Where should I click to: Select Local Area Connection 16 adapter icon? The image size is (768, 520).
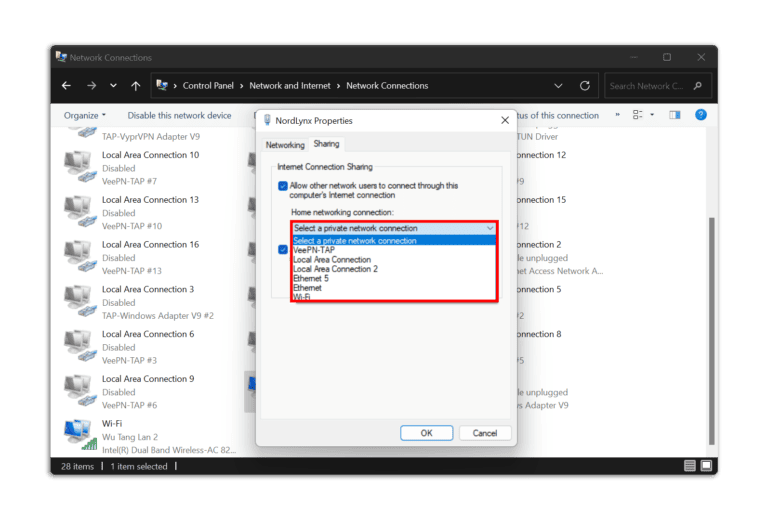(79, 256)
